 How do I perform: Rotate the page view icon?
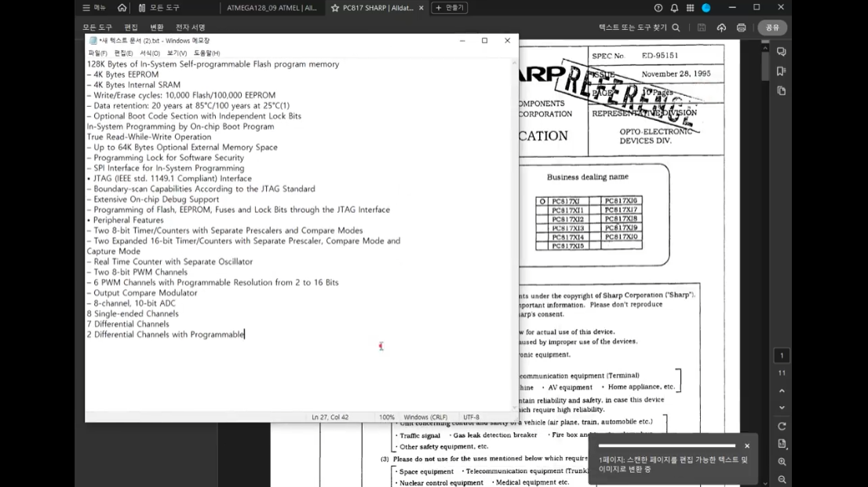pos(782,427)
